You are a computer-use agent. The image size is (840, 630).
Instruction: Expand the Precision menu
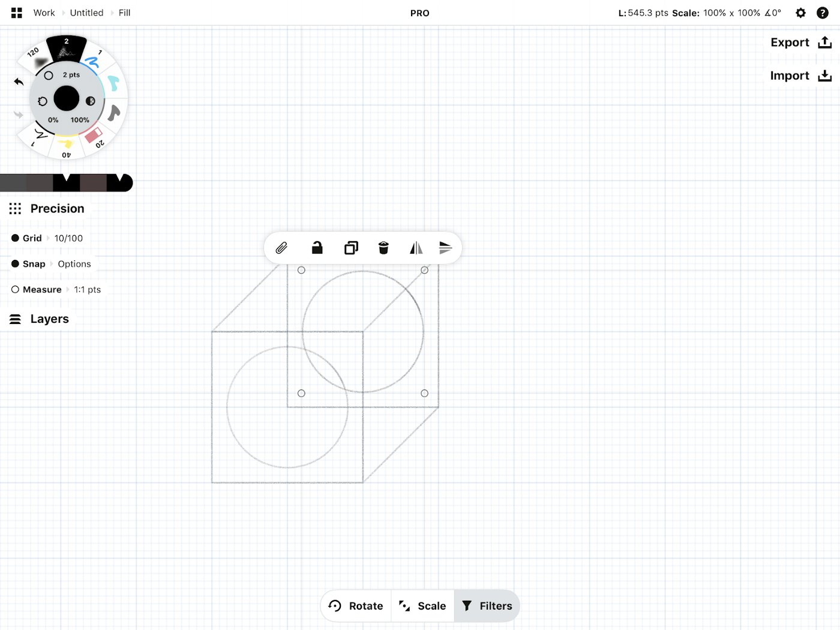[47, 209]
